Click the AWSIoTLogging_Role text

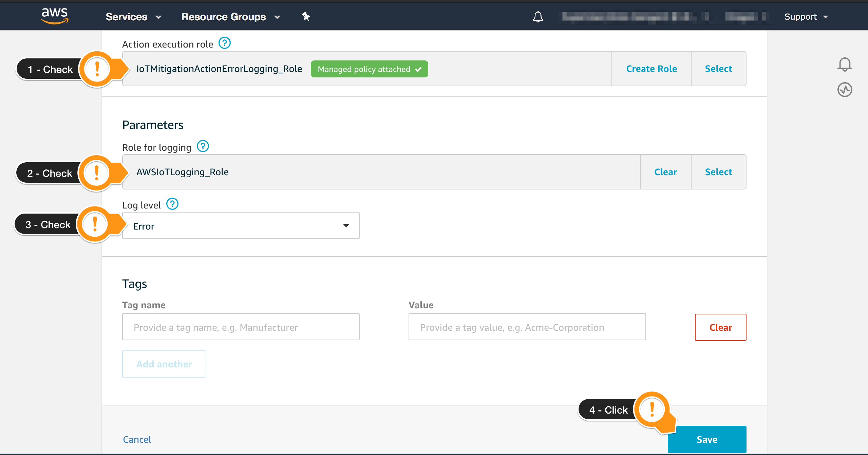pos(183,172)
